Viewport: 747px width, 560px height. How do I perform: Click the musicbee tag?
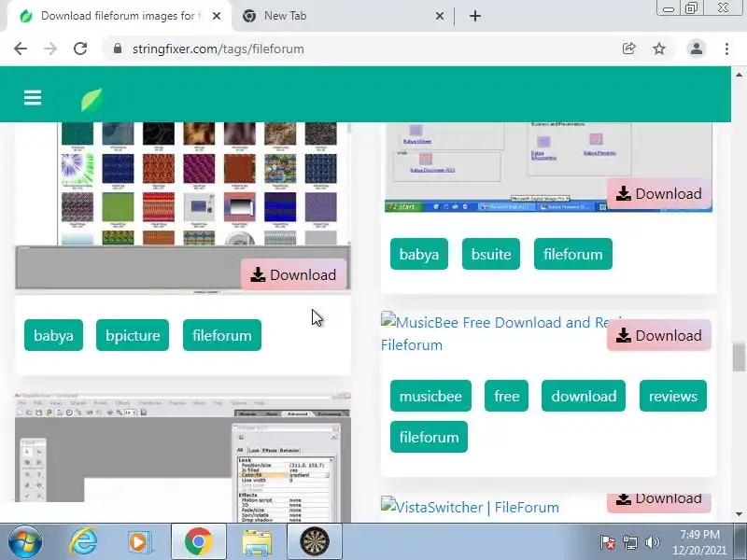point(430,396)
